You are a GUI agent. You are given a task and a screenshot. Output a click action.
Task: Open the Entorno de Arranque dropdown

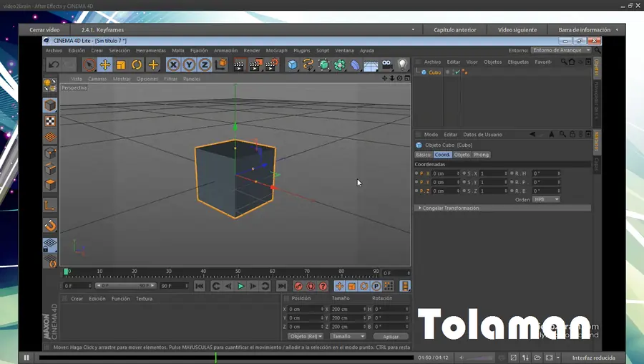(561, 50)
